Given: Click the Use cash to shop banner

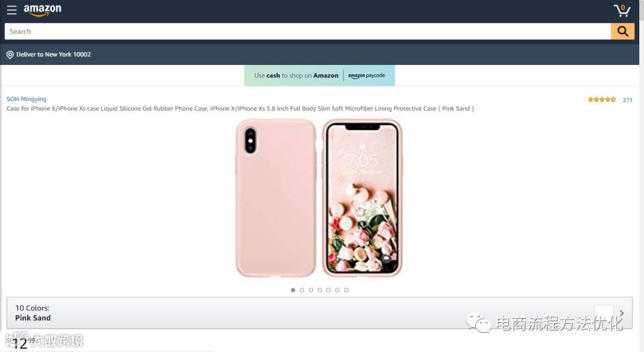Looking at the screenshot, I should (320, 76).
